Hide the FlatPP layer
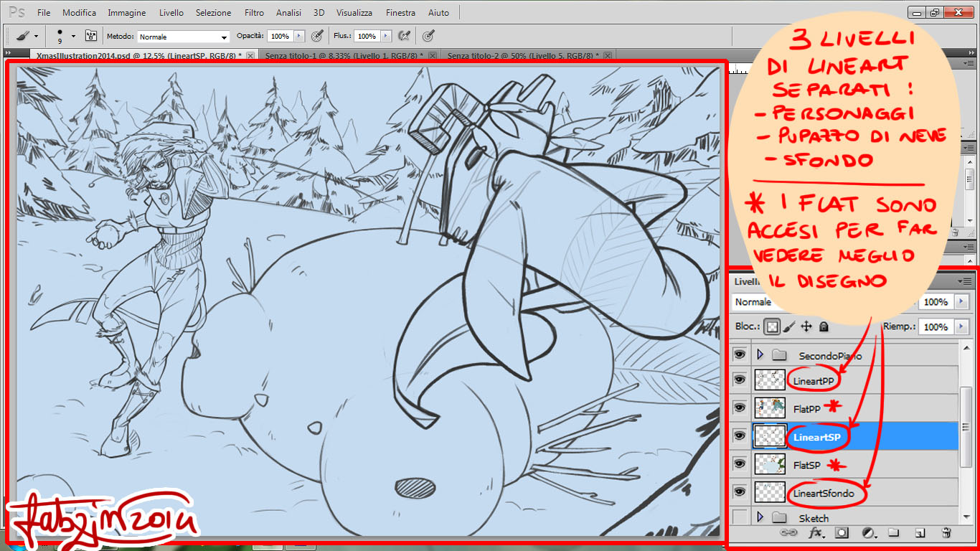 pyautogui.click(x=740, y=408)
